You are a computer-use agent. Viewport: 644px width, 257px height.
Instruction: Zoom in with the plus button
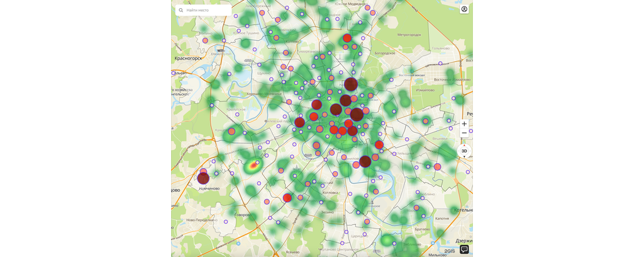tap(464, 123)
